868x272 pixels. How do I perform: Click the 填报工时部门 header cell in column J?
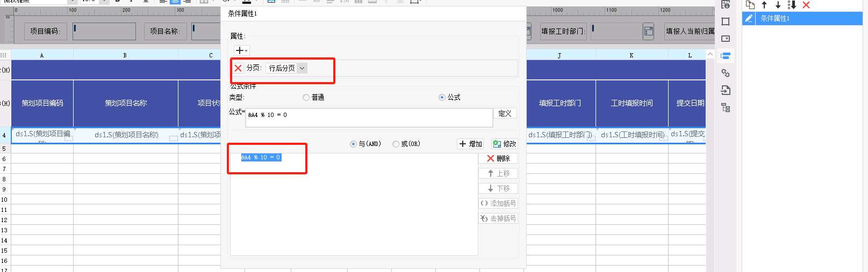tap(560, 103)
